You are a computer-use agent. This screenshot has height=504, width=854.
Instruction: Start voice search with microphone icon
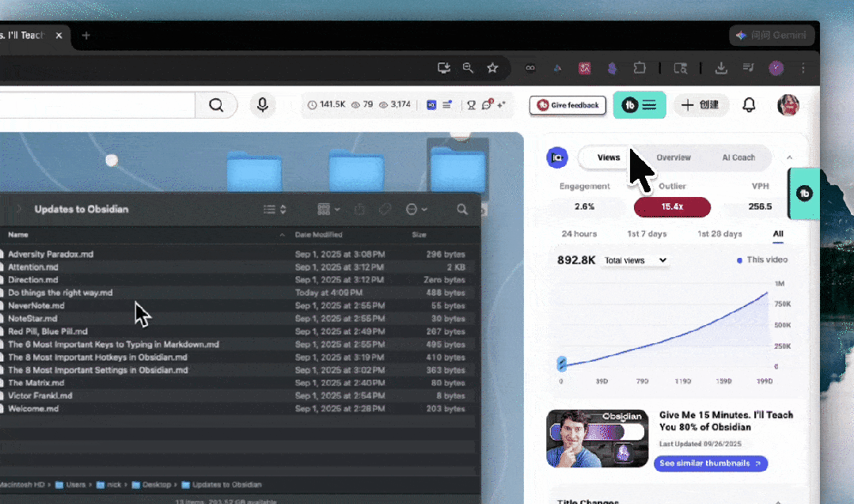(263, 105)
